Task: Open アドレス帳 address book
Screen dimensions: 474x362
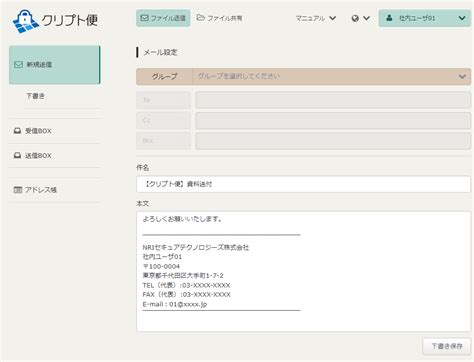Action: tap(54, 190)
